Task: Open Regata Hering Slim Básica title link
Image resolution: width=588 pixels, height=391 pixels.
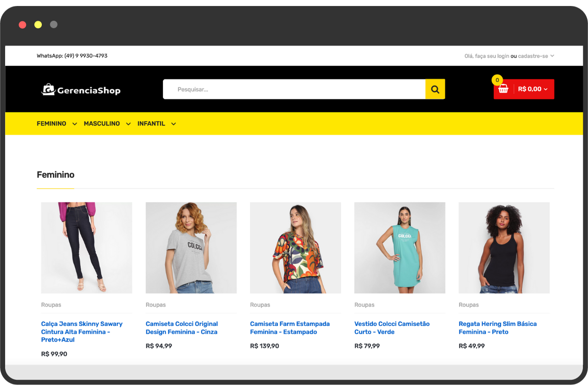Action: click(x=497, y=328)
